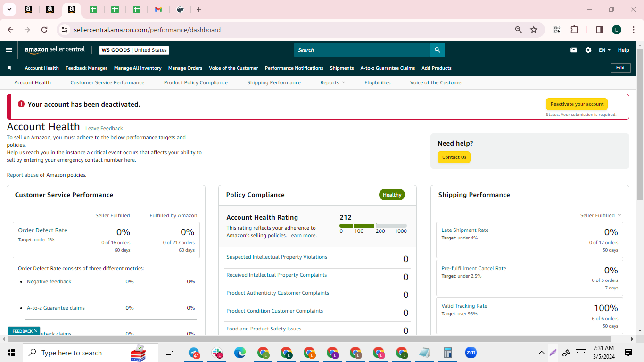
Task: Open the Windows Start menu
Action: click(x=11, y=353)
